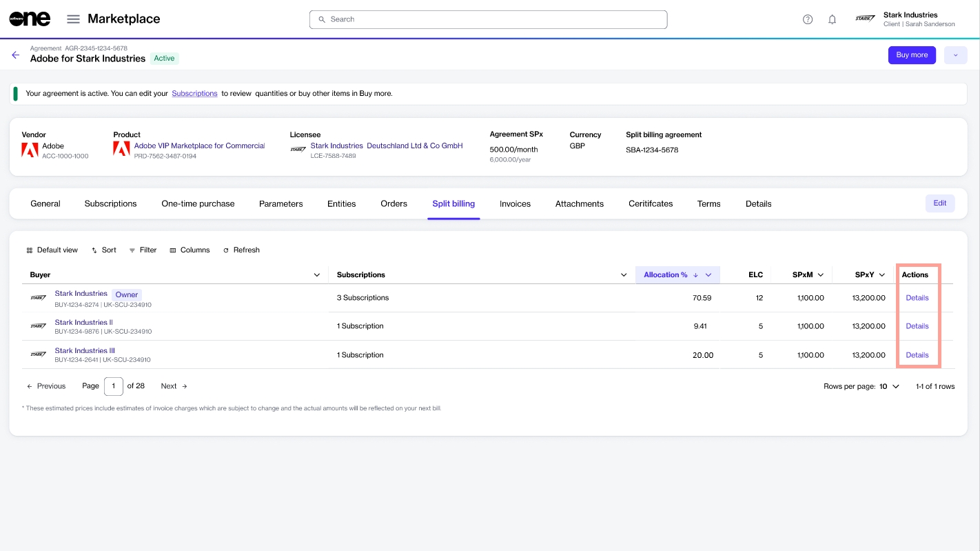Click the back arrow beside agreement title
The image size is (980, 551).
click(x=15, y=55)
